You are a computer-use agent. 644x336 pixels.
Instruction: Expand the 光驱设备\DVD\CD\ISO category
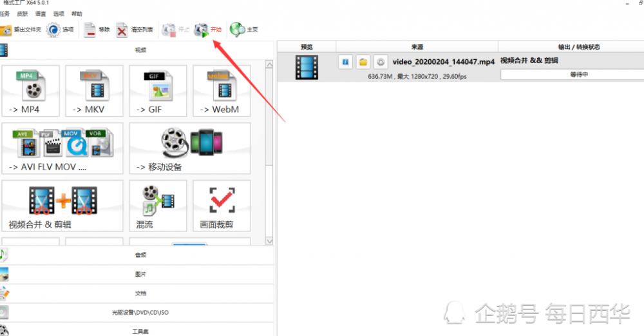[137, 313]
